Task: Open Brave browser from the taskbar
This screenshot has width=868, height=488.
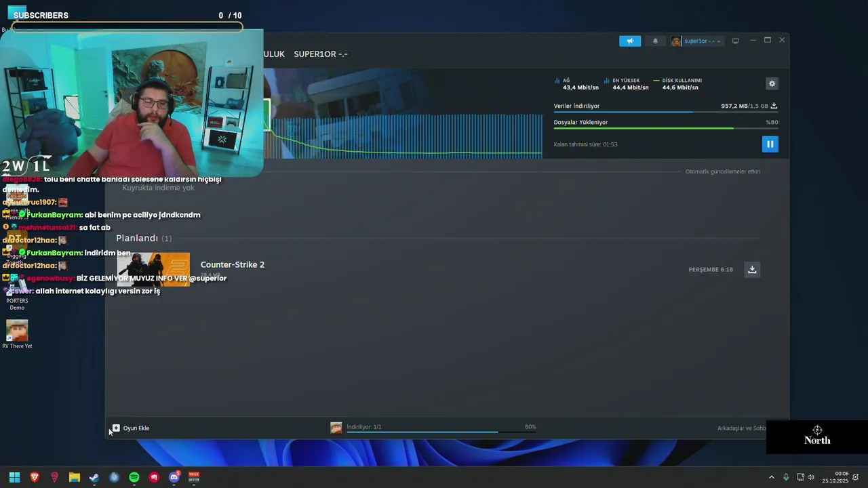Action: click(35, 477)
